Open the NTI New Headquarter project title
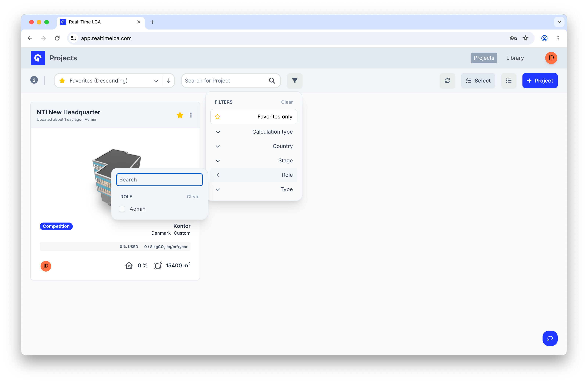Viewport: 588px width, 383px height. pos(68,112)
